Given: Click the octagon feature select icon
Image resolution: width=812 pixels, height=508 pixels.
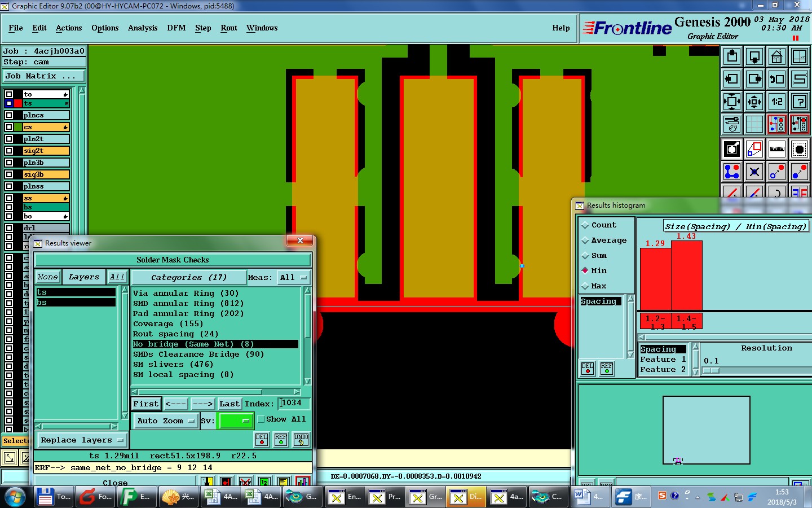Looking at the screenshot, I should pyautogui.click(x=800, y=149).
